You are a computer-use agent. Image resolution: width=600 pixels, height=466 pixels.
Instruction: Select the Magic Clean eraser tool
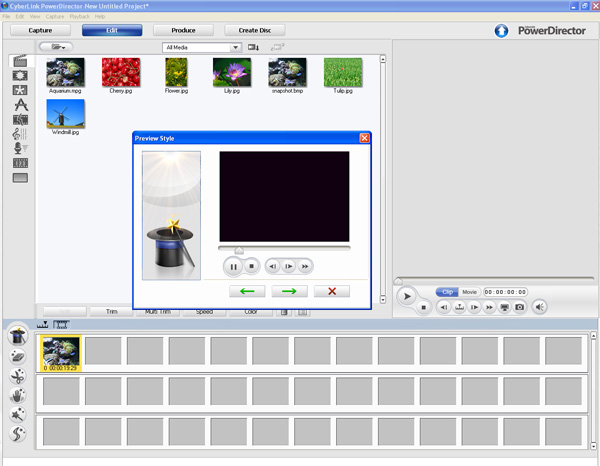pos(18,357)
